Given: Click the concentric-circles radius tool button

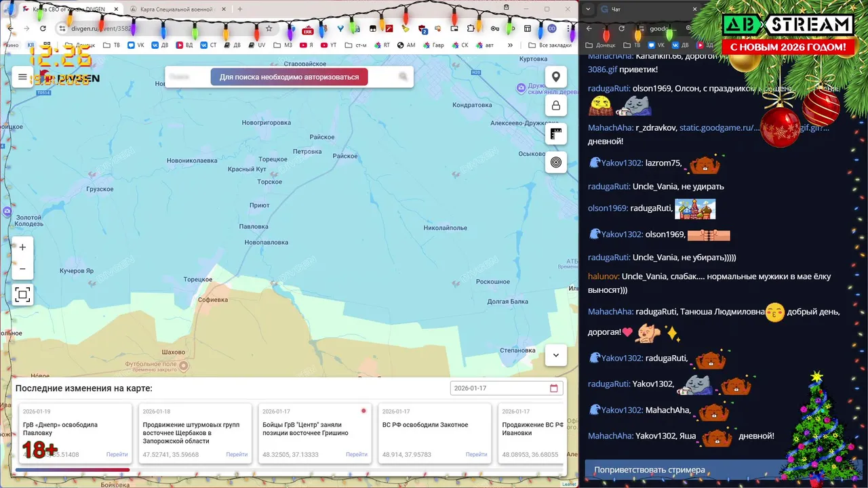Looking at the screenshot, I should coord(556,162).
